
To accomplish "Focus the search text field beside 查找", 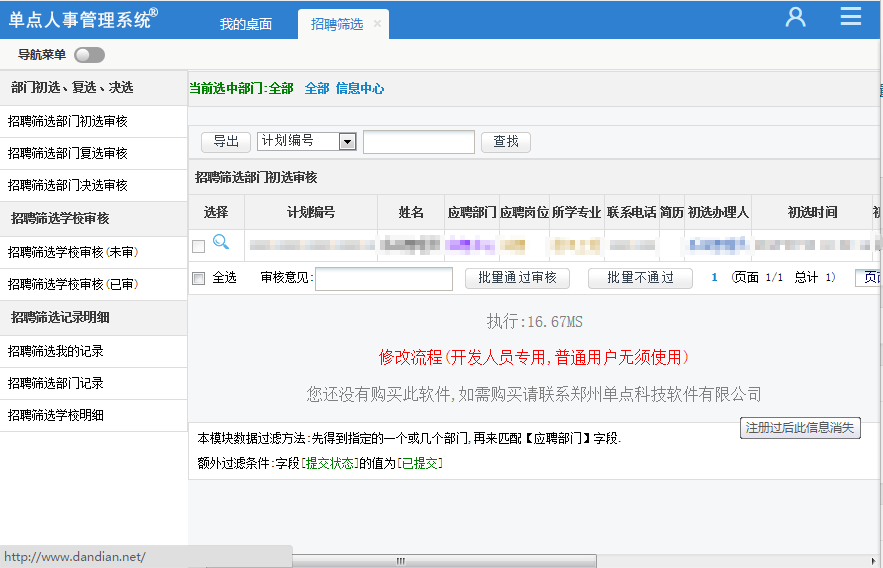I will tap(418, 142).
